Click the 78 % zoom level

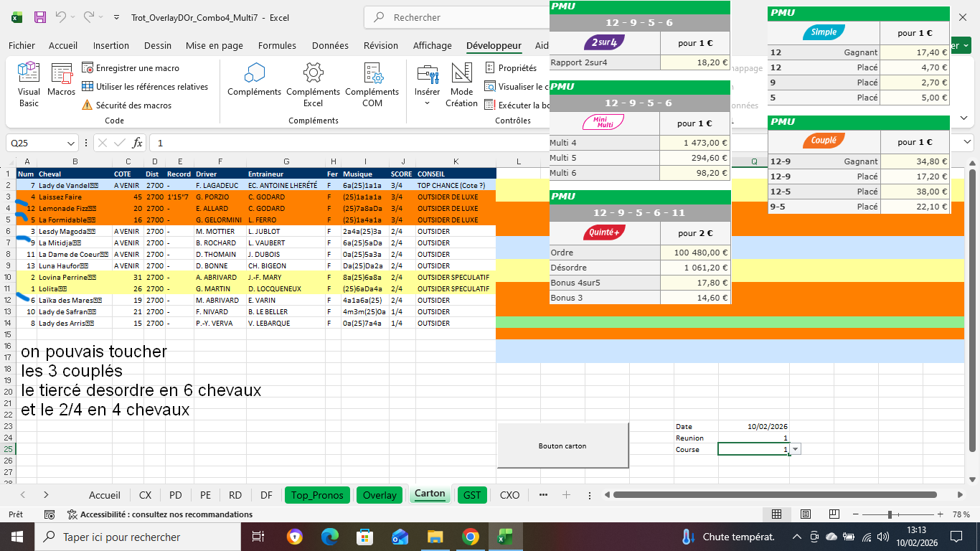tap(961, 514)
